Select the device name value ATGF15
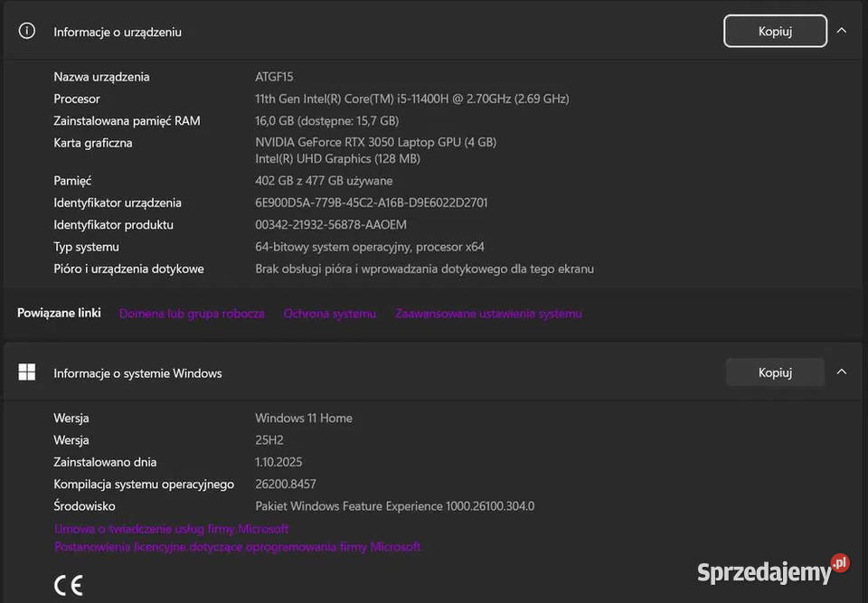The width and height of the screenshot is (868, 603). click(x=274, y=77)
